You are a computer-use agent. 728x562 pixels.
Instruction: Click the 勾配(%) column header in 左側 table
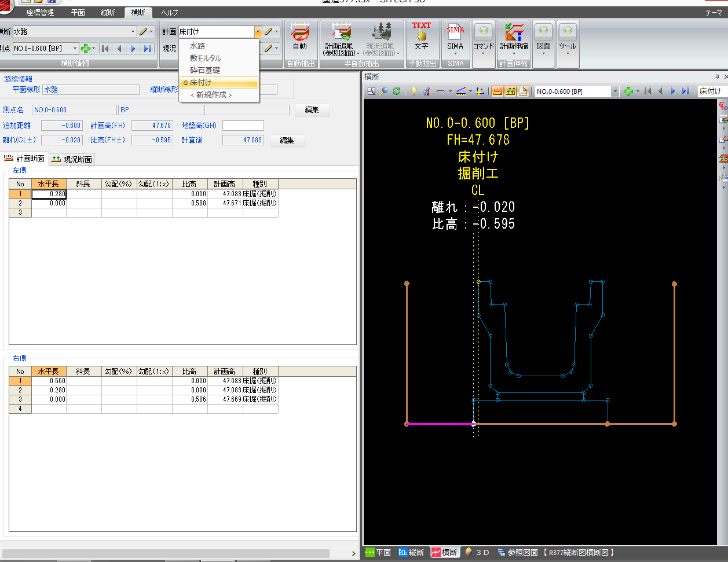(119, 184)
